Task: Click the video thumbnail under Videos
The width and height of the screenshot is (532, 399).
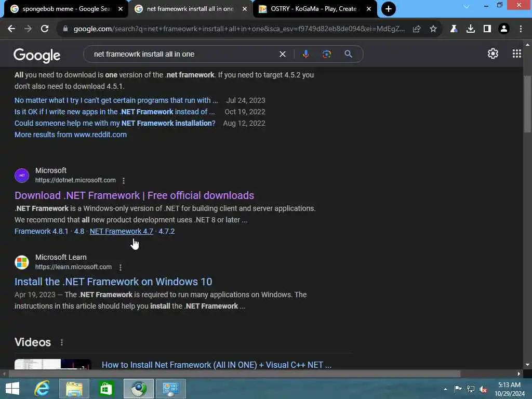Action: click(53, 364)
